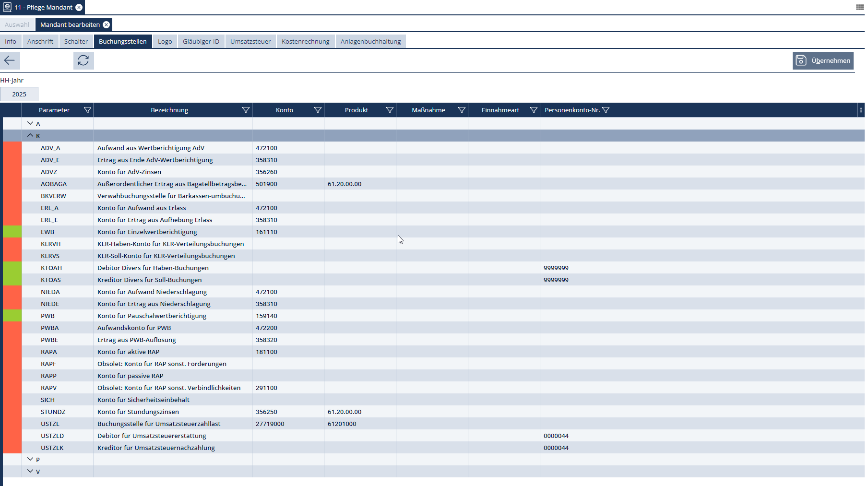Click the Übernehmen button
The image size is (868, 486).
click(822, 60)
